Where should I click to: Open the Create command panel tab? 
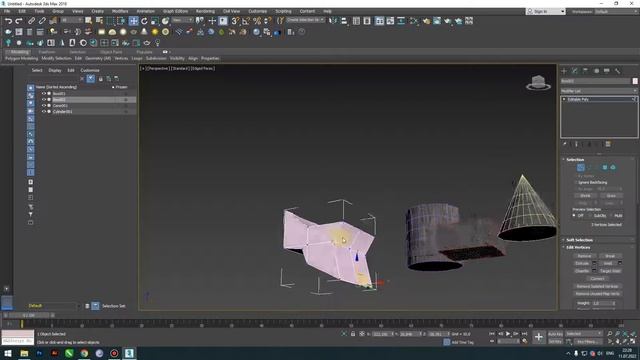(564, 71)
